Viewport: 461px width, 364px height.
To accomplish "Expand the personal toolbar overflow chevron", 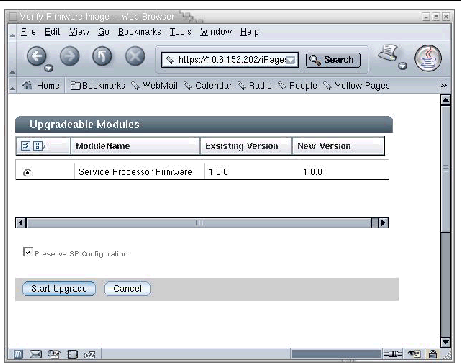I will point(444,86).
